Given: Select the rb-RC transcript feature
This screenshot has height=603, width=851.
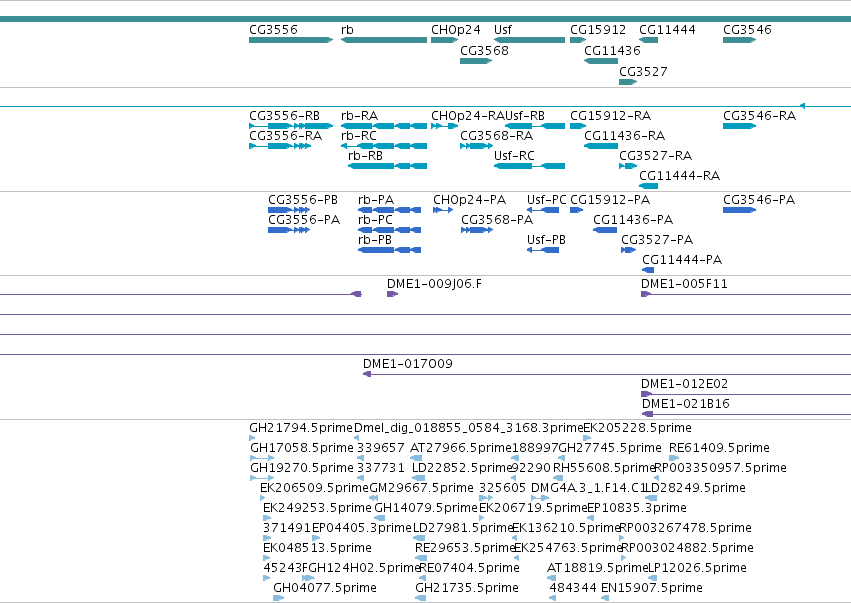Looking at the screenshot, I should coord(384,146).
